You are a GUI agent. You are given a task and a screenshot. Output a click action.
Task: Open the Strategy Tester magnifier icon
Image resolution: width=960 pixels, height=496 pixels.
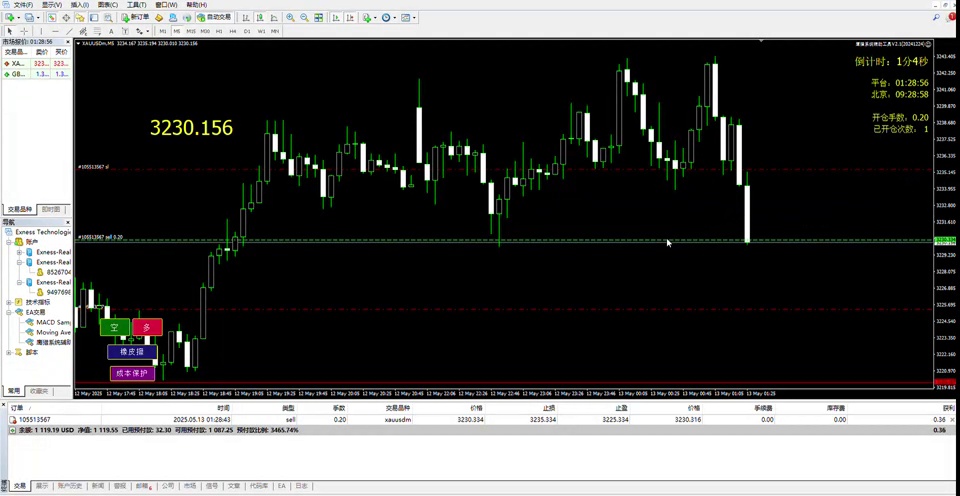point(108,18)
